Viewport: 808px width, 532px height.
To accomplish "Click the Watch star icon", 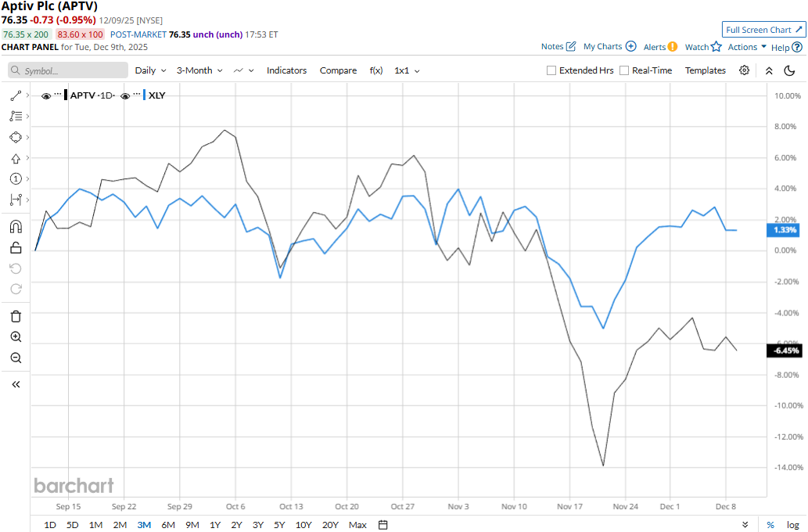I will click(716, 46).
